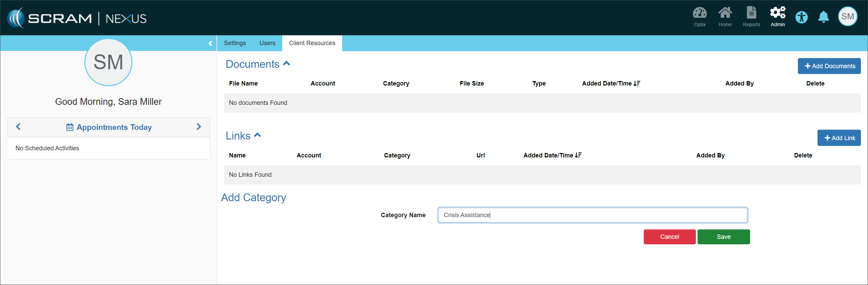Save the new category
The width and height of the screenshot is (868, 285).
723,237
